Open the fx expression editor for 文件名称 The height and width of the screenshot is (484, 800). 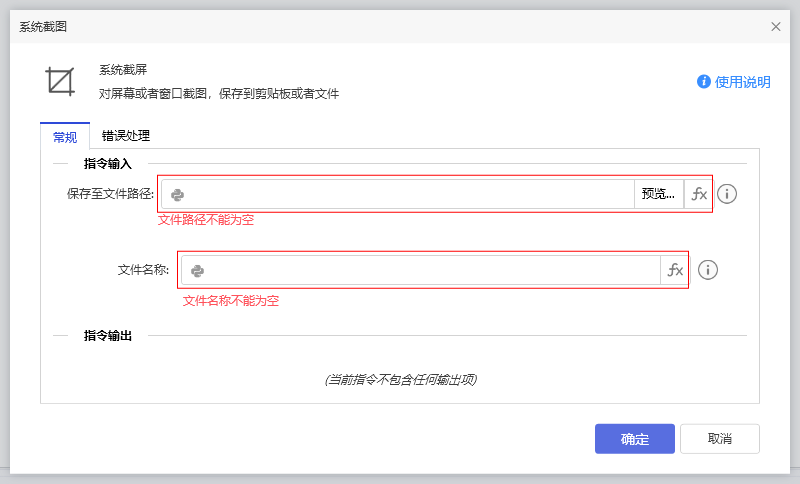[x=675, y=270]
